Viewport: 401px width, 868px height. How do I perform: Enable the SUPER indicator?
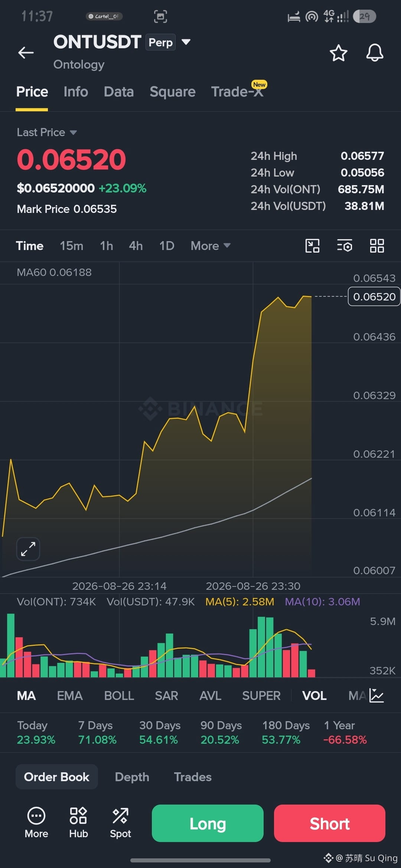(261, 696)
